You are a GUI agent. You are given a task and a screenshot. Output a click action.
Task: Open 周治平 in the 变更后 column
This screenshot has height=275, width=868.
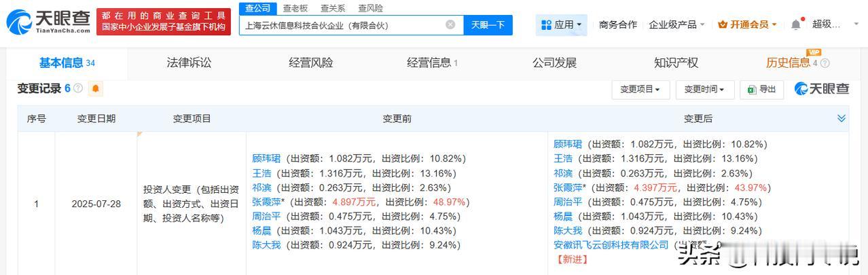568,202
